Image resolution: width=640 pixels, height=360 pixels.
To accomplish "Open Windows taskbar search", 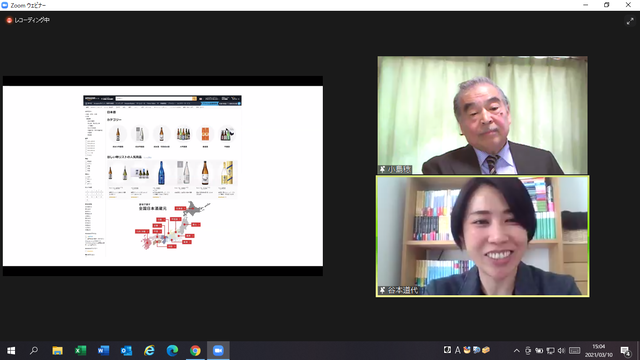I will click(34, 351).
